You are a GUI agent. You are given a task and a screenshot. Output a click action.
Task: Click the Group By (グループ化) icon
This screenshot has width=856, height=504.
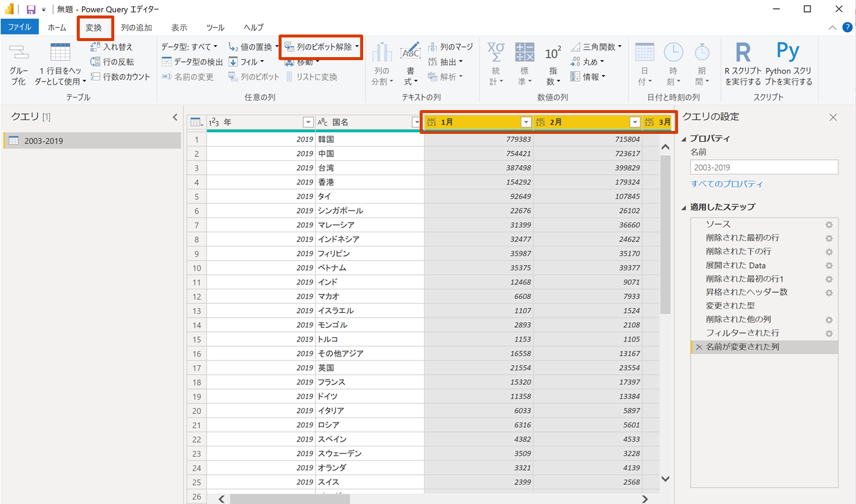click(19, 54)
